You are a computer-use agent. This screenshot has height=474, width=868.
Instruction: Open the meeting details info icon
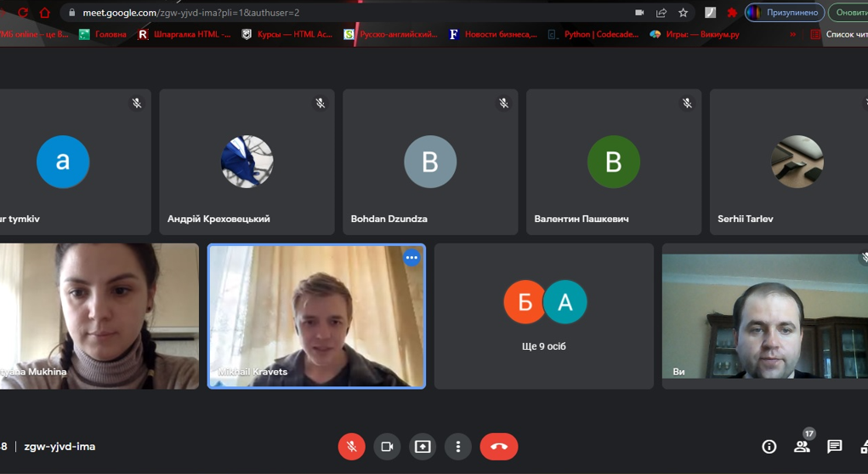coord(769,447)
